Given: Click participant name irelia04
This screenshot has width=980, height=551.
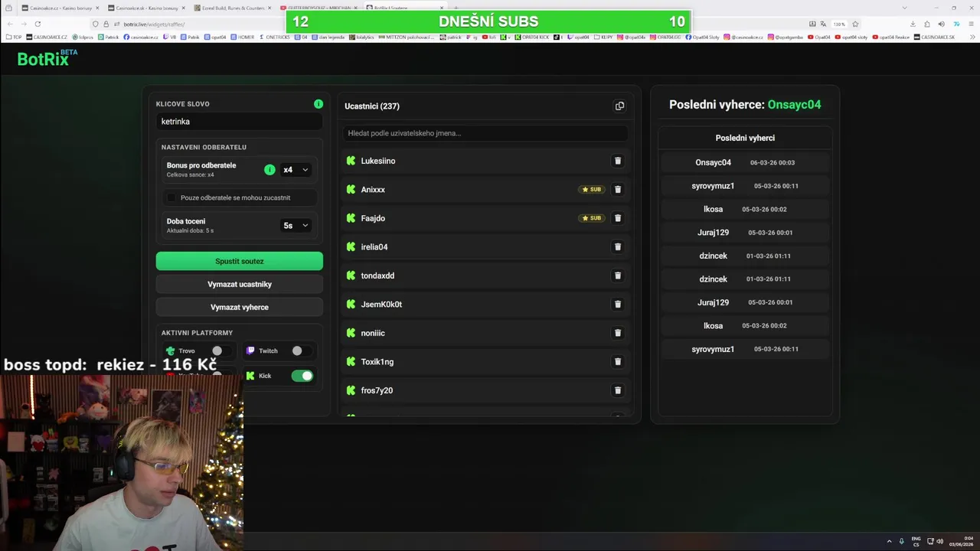Looking at the screenshot, I should tap(374, 246).
